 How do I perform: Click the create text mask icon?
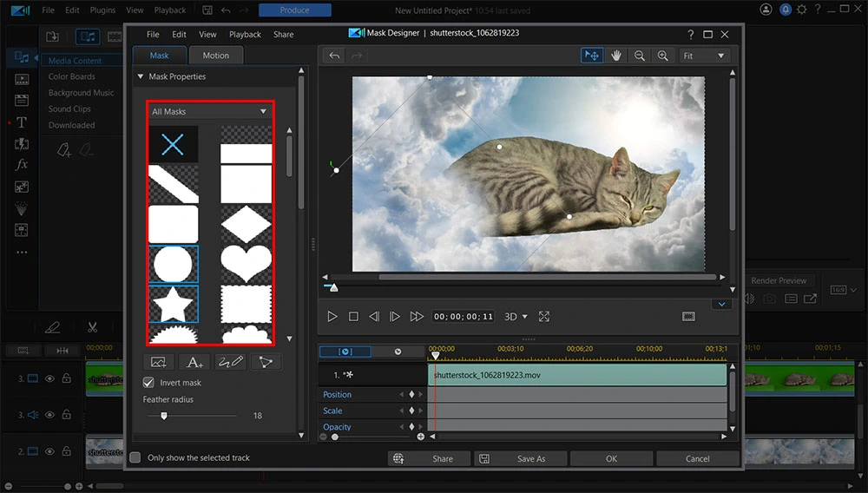coord(194,362)
